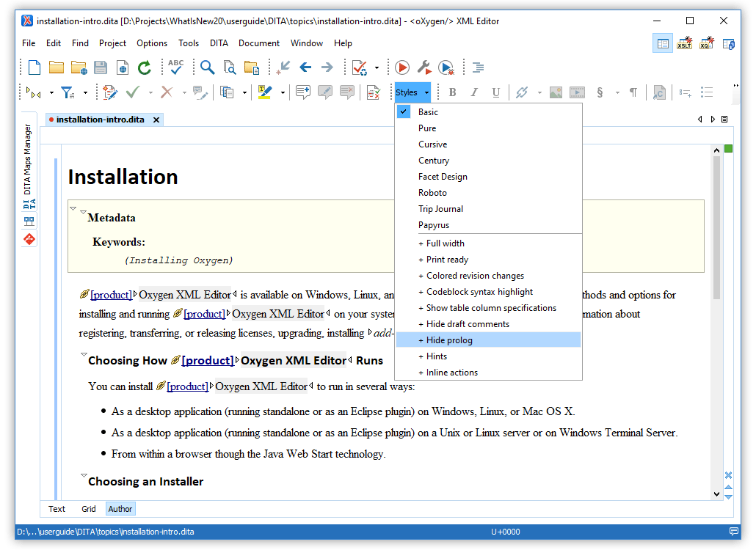Open the File menu
This screenshot has width=756, height=550.
click(29, 43)
